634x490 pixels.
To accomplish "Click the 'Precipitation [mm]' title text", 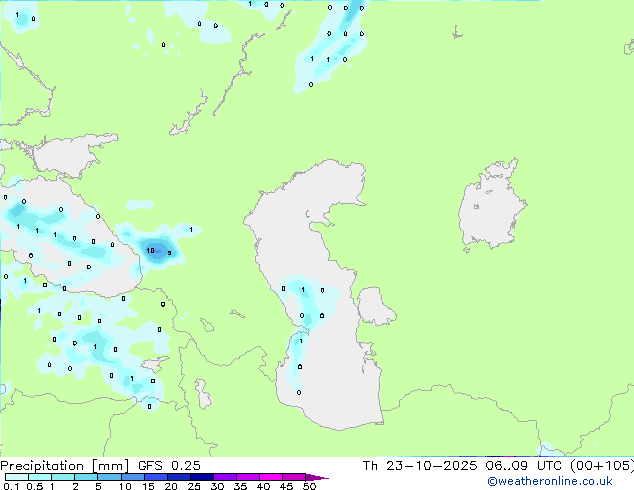I will tap(65, 466).
